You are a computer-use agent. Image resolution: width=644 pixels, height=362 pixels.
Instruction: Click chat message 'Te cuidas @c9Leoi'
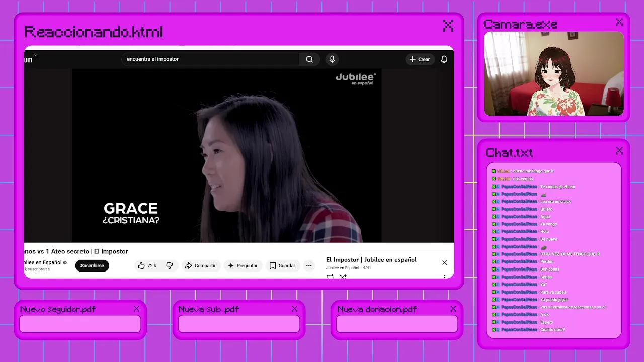(557, 187)
